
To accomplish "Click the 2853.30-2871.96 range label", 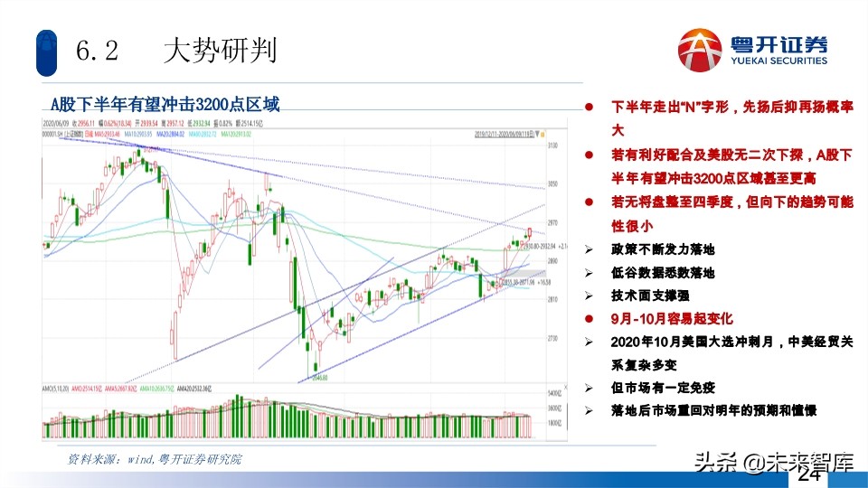I will [519, 282].
